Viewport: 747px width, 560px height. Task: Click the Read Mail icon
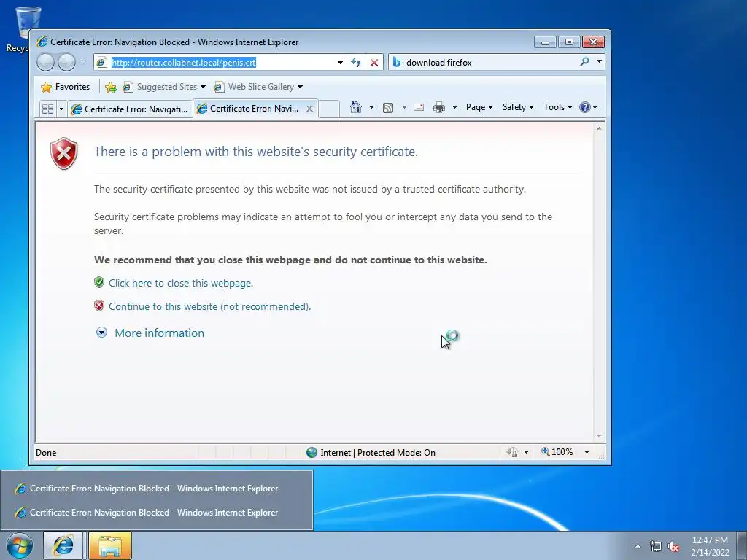coord(419,107)
